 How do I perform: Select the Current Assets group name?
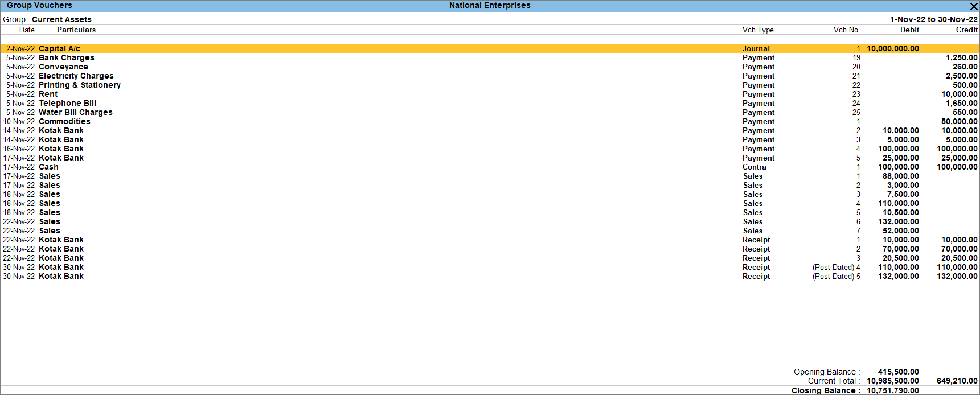click(x=61, y=19)
